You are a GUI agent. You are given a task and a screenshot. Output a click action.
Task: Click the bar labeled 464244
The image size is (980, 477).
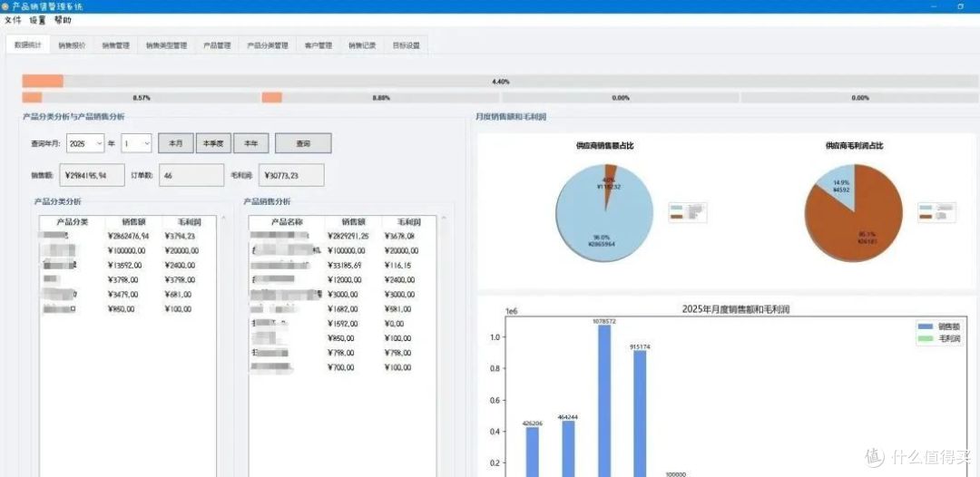click(x=568, y=449)
